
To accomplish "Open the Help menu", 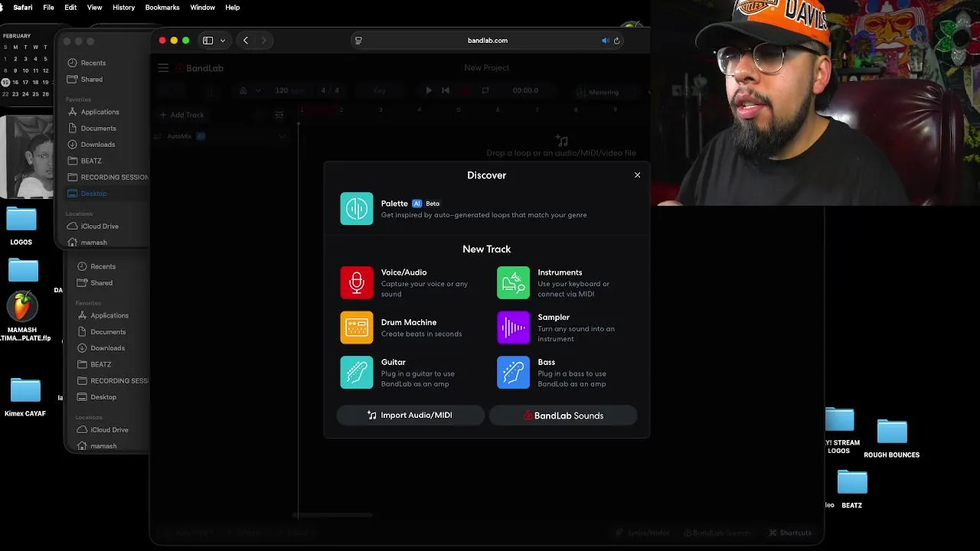I will click(232, 7).
